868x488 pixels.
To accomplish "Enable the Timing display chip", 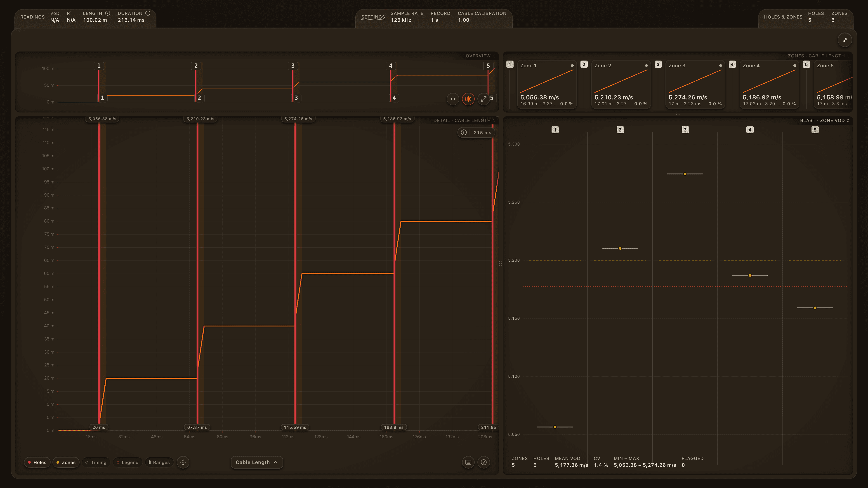I will 96,462.
